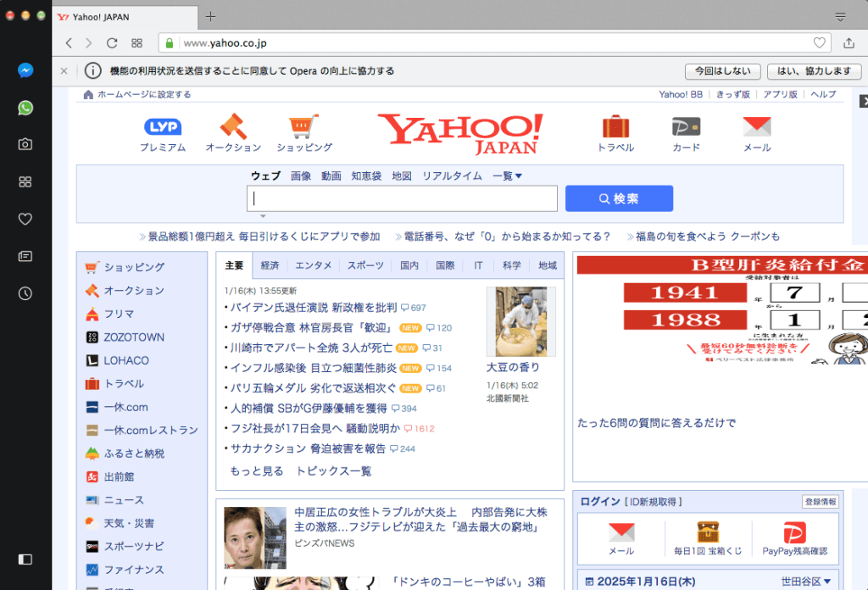
Task: Open WhatsApp in Opera sidebar
Action: [x=25, y=108]
